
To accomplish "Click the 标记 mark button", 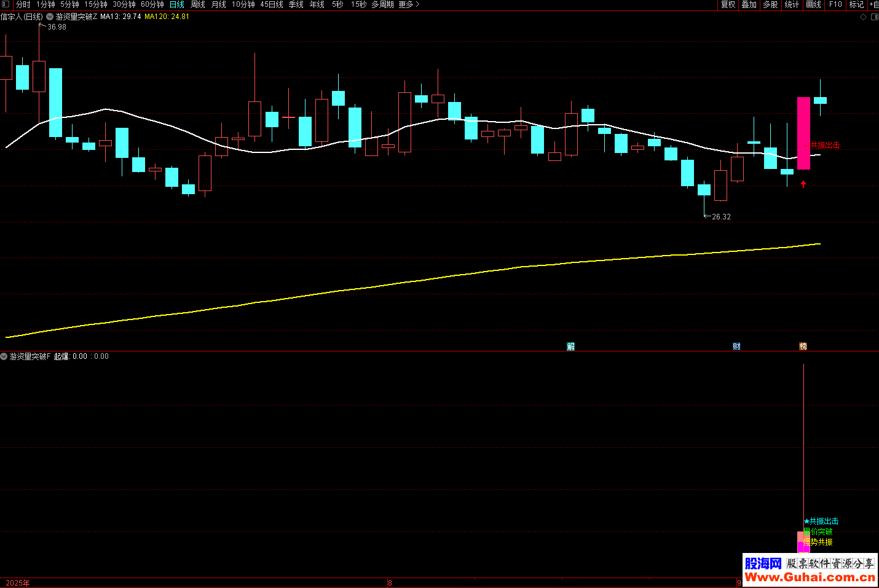I will point(857,4).
